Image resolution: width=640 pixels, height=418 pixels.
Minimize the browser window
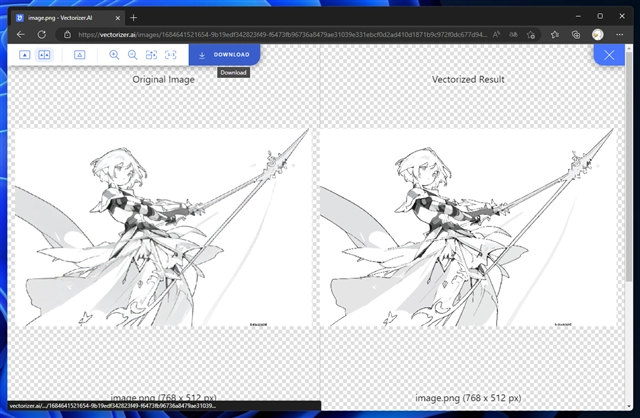(x=578, y=16)
